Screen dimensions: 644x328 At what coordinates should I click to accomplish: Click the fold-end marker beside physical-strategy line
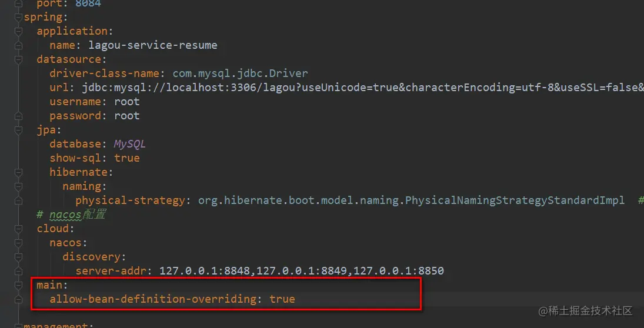pyautogui.click(x=18, y=201)
